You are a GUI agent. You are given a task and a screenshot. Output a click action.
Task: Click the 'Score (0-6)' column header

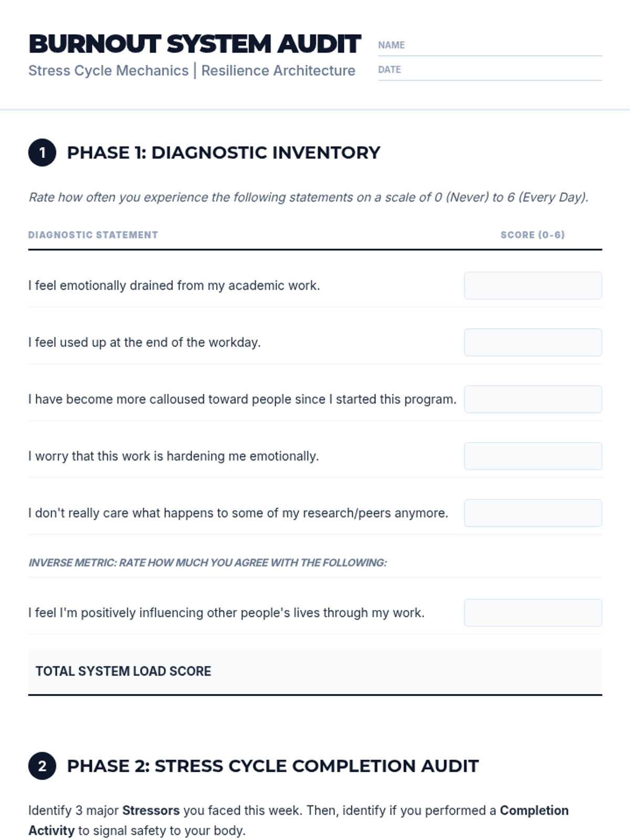tap(532, 235)
